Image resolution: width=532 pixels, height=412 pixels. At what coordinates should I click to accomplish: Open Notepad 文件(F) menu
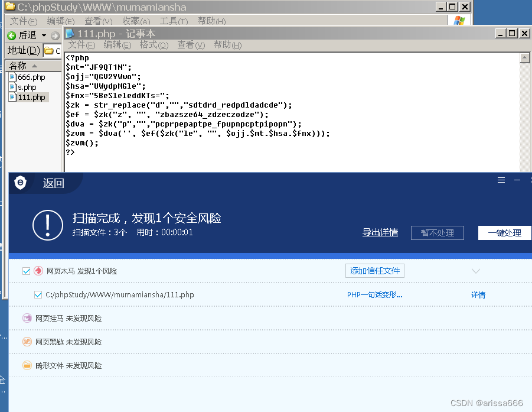81,45
